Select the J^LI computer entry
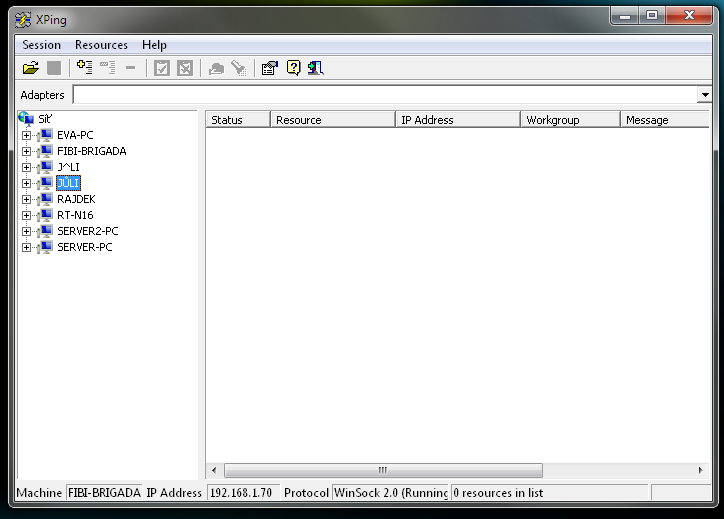The height and width of the screenshot is (519, 724). coord(68,167)
